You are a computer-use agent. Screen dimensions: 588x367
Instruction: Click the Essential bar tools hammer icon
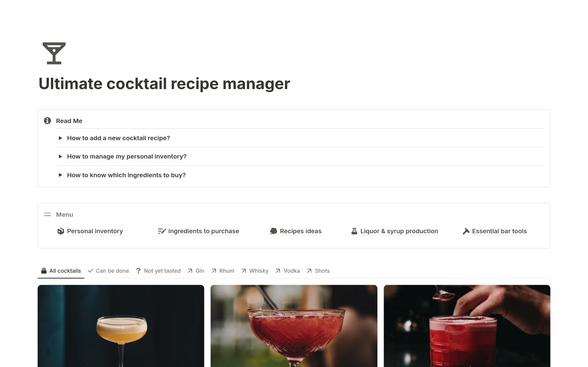(466, 231)
